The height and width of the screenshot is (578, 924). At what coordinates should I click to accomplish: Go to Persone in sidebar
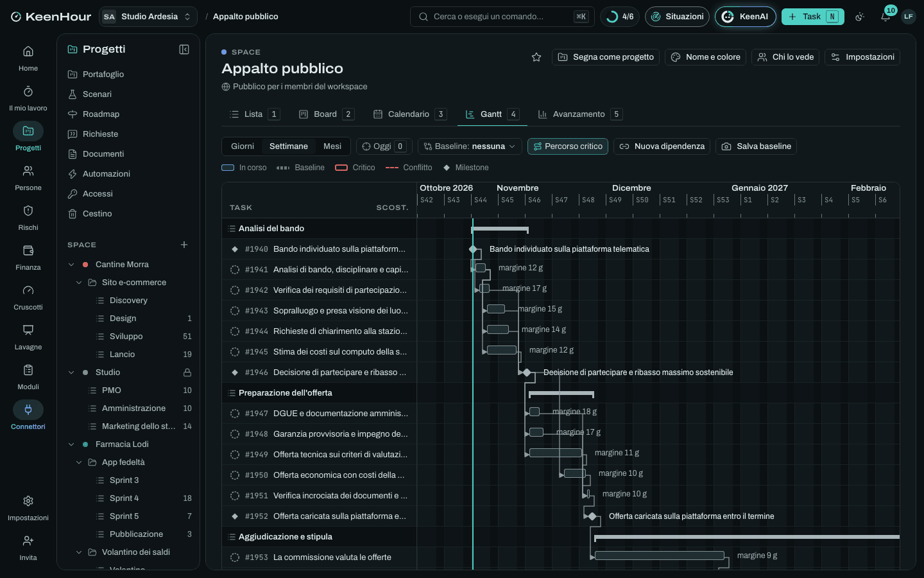click(x=28, y=177)
